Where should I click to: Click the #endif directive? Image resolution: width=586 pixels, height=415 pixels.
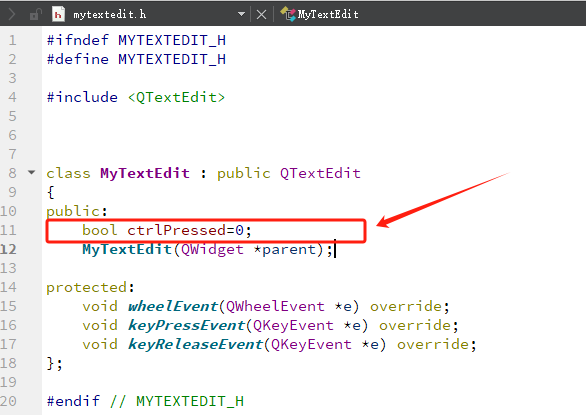[x=73, y=401]
